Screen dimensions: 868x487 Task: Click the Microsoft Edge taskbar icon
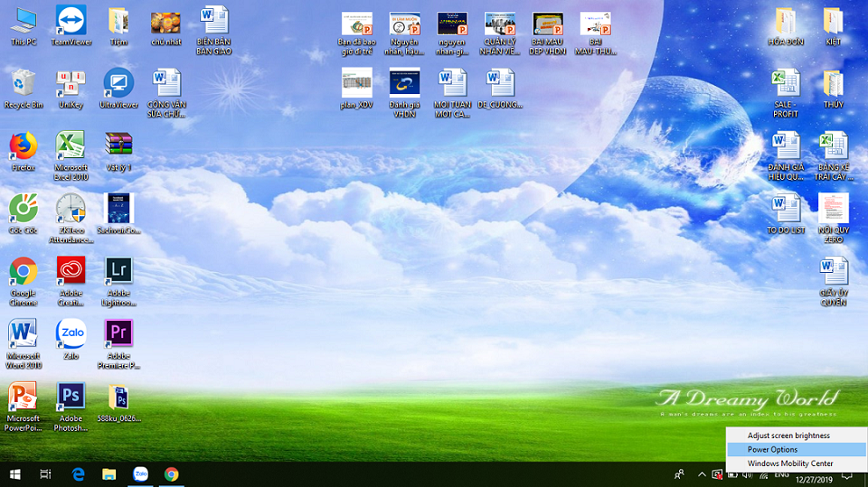(78, 474)
